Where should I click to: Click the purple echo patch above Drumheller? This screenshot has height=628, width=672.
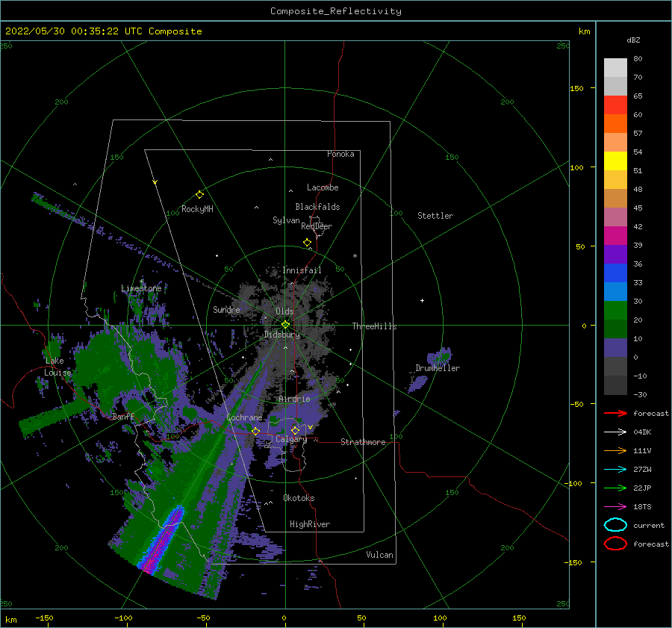(x=440, y=356)
